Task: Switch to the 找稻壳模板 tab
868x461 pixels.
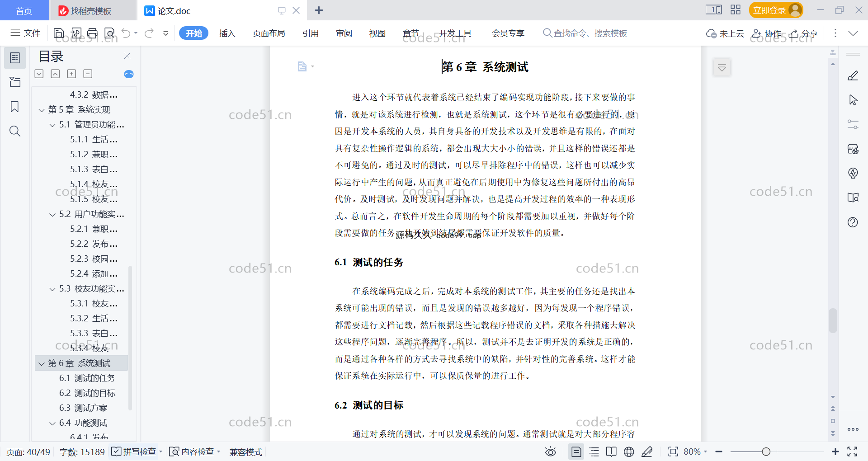Action: tap(92, 10)
